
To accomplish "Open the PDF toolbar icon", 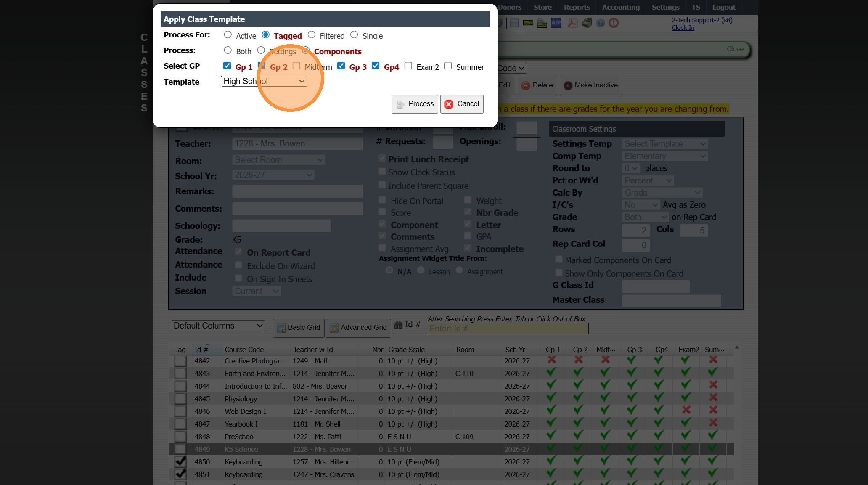I will coord(572,23).
